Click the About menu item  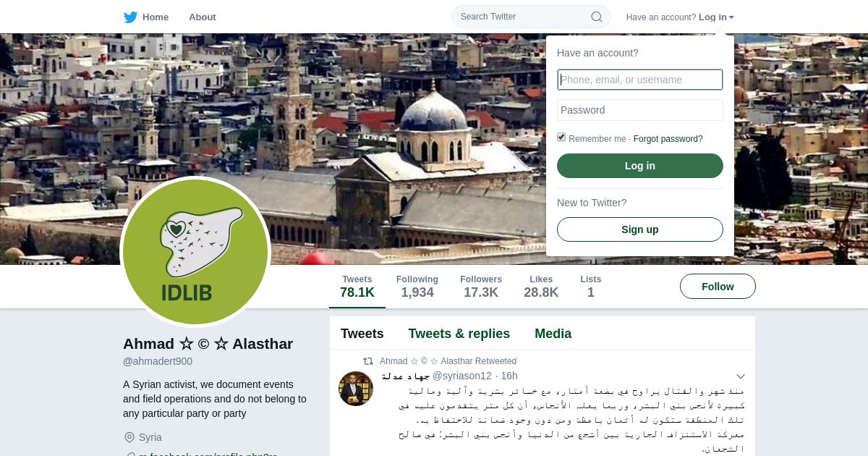(202, 17)
